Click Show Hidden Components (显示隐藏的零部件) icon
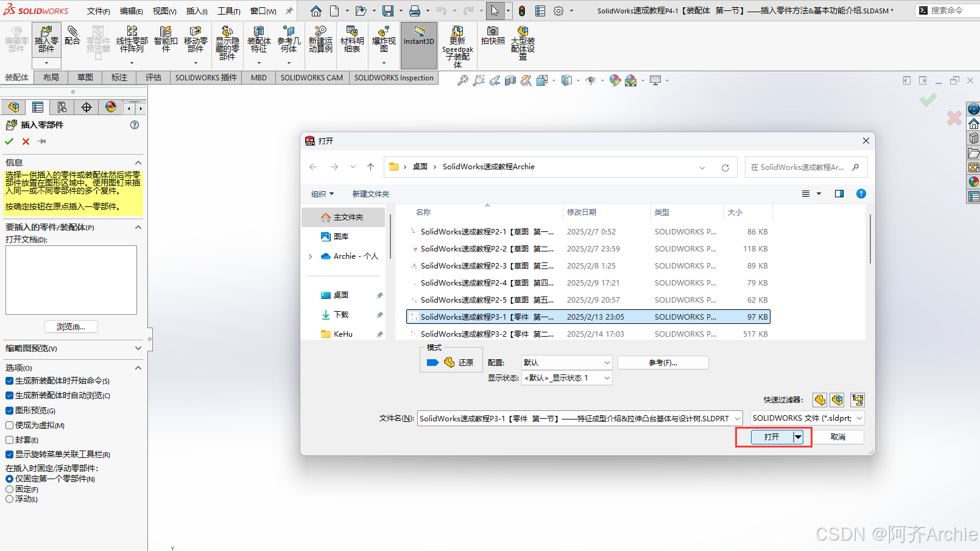Viewport: 980px width, 551px height. pyautogui.click(x=227, y=43)
